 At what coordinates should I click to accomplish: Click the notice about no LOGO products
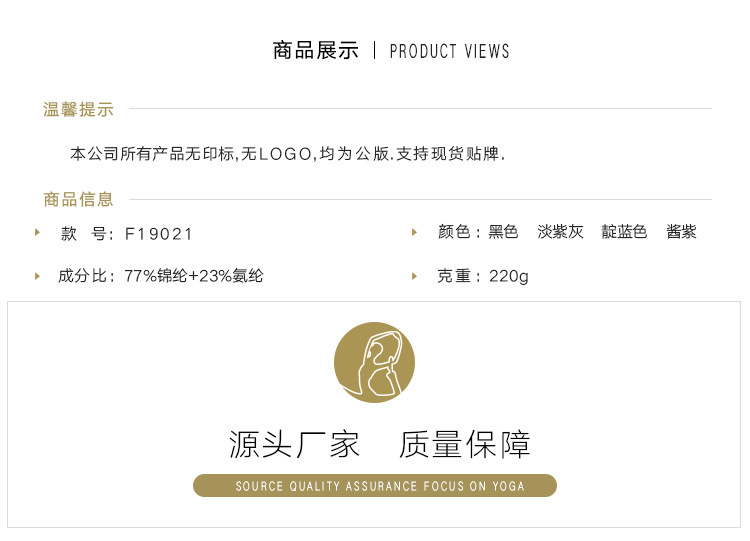(287, 154)
